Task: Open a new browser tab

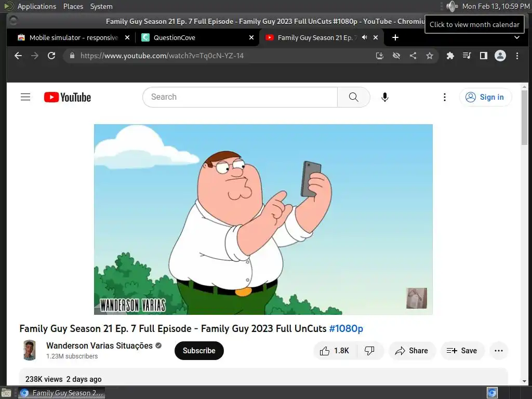Action: [395, 37]
